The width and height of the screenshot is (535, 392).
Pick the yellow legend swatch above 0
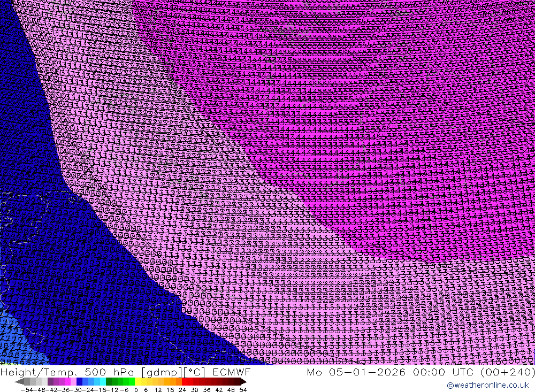click(x=138, y=382)
